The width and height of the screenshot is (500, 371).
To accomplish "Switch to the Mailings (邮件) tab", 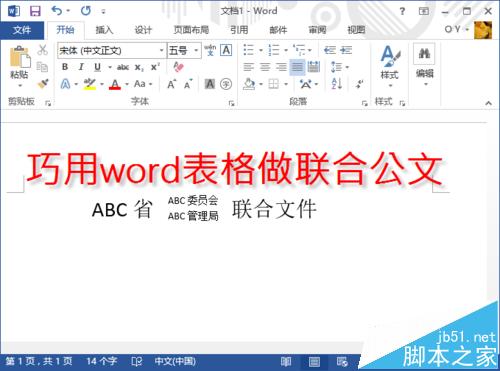I will coord(278,30).
